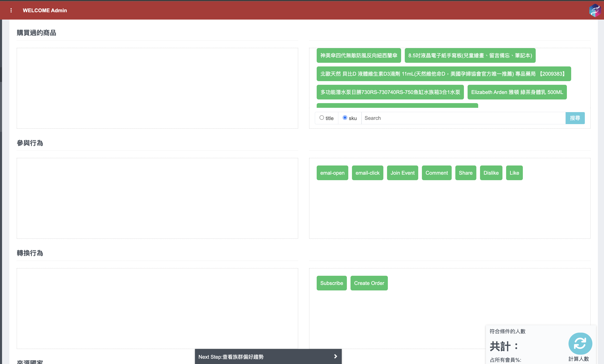Select the title radio button
The width and height of the screenshot is (604, 364).
pos(322,118)
